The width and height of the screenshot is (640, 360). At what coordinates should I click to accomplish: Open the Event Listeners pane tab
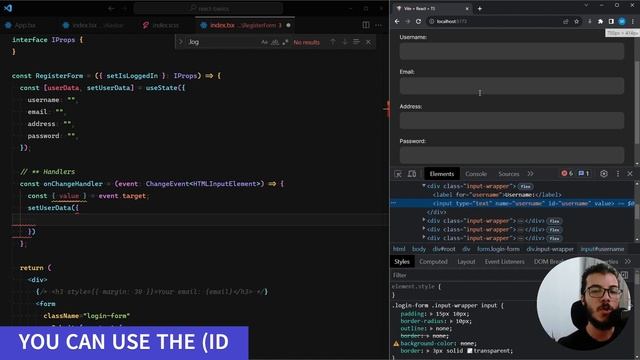[504, 262]
